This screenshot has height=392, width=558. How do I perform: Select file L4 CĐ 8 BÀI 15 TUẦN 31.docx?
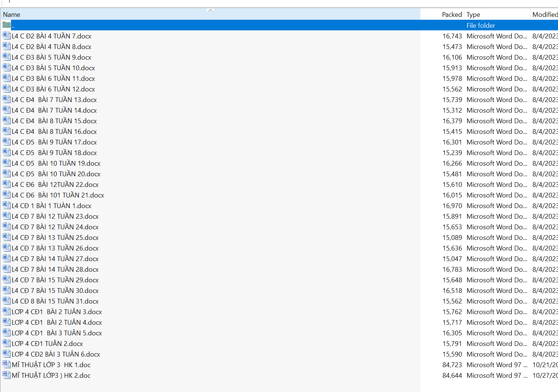55,301
